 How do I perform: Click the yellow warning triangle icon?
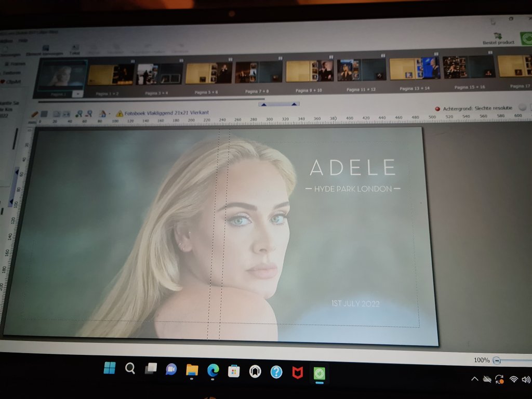tap(119, 114)
